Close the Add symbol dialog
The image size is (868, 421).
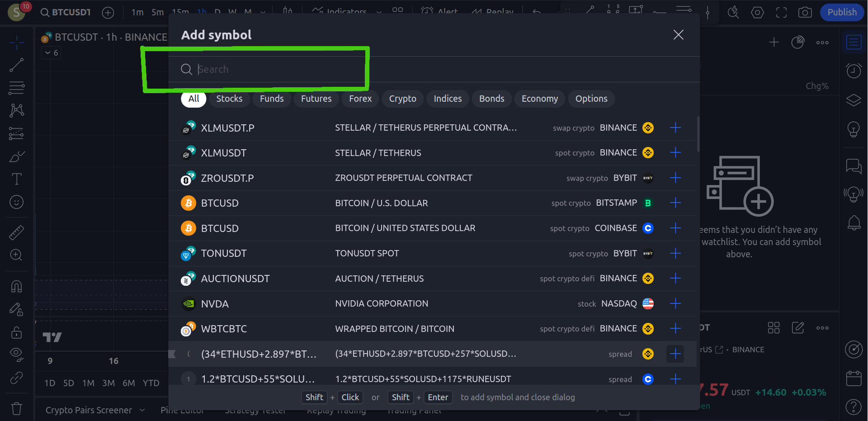[x=678, y=35]
